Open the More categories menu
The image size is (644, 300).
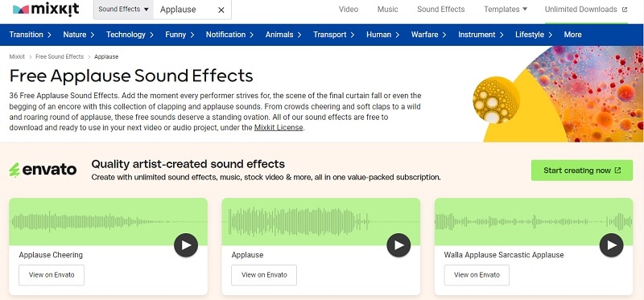tap(572, 35)
